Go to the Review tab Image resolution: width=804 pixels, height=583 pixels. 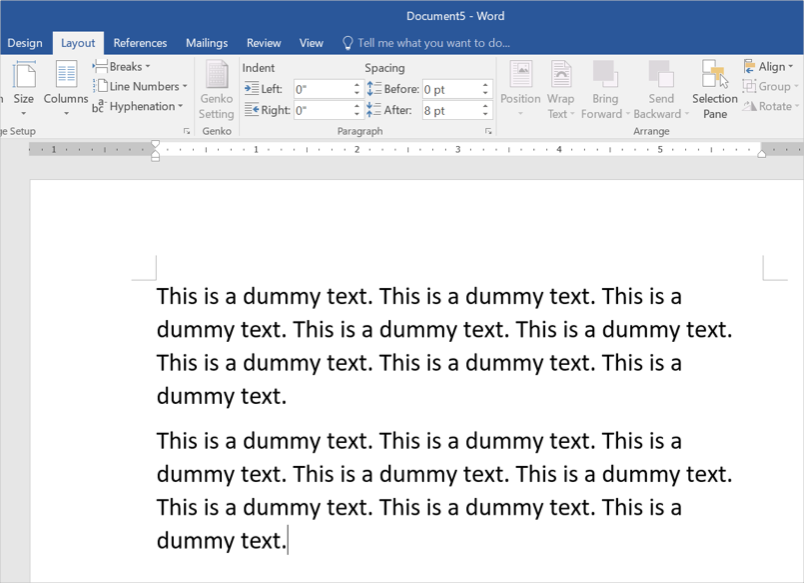click(264, 43)
